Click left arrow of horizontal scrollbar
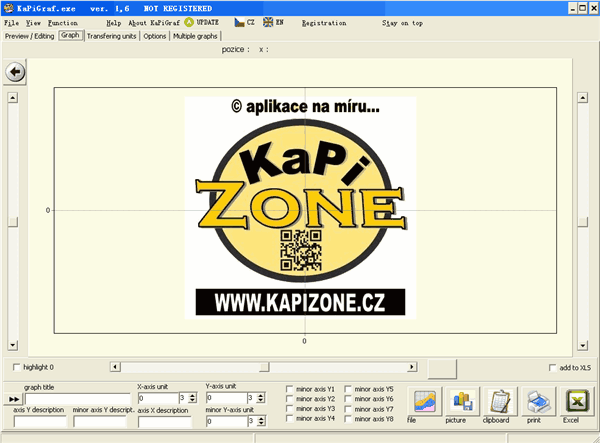The height and width of the screenshot is (443, 600). point(115,367)
